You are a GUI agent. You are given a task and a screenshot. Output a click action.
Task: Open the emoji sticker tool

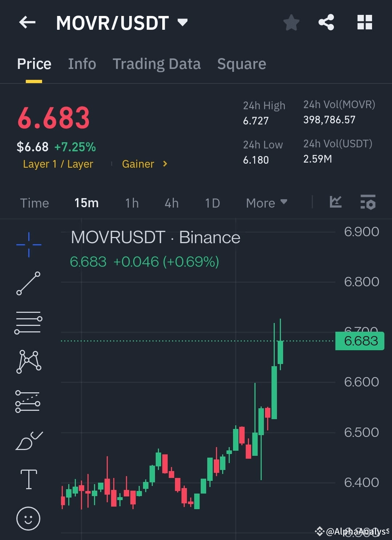click(28, 518)
